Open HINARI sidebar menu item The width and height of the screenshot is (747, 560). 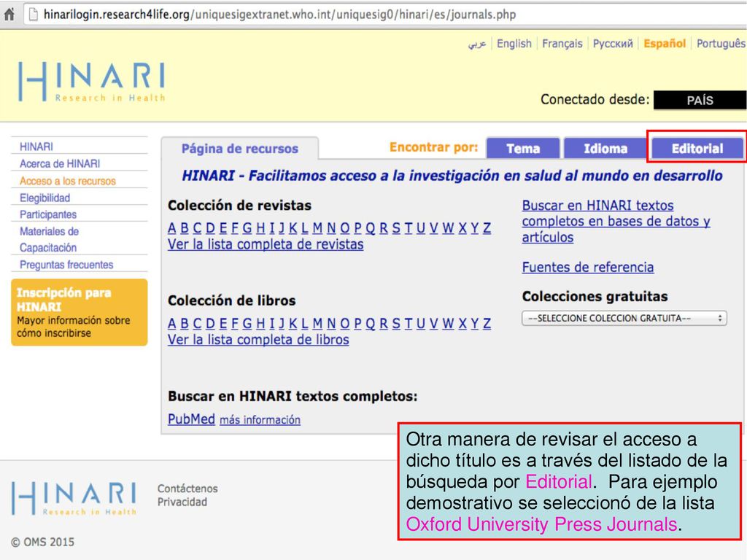(36, 147)
